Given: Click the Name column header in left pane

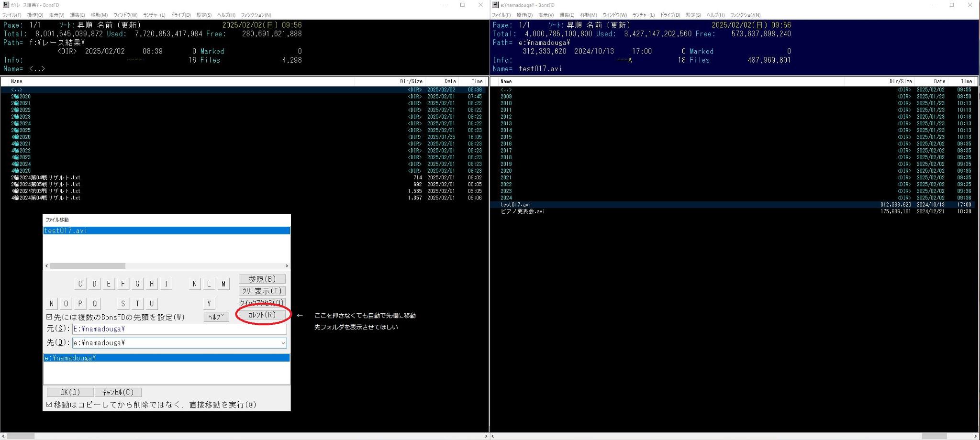Looking at the screenshot, I should 17,81.
